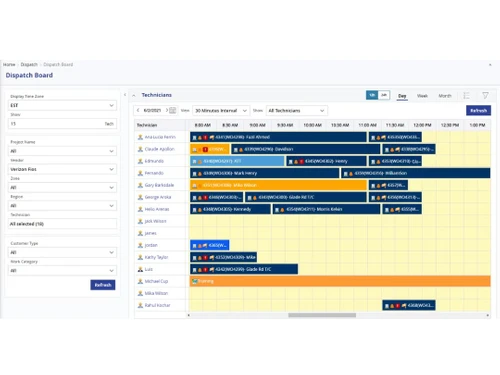The width and height of the screenshot is (500, 375).
Task: Click the person icon beside Luis
Action: point(140,269)
